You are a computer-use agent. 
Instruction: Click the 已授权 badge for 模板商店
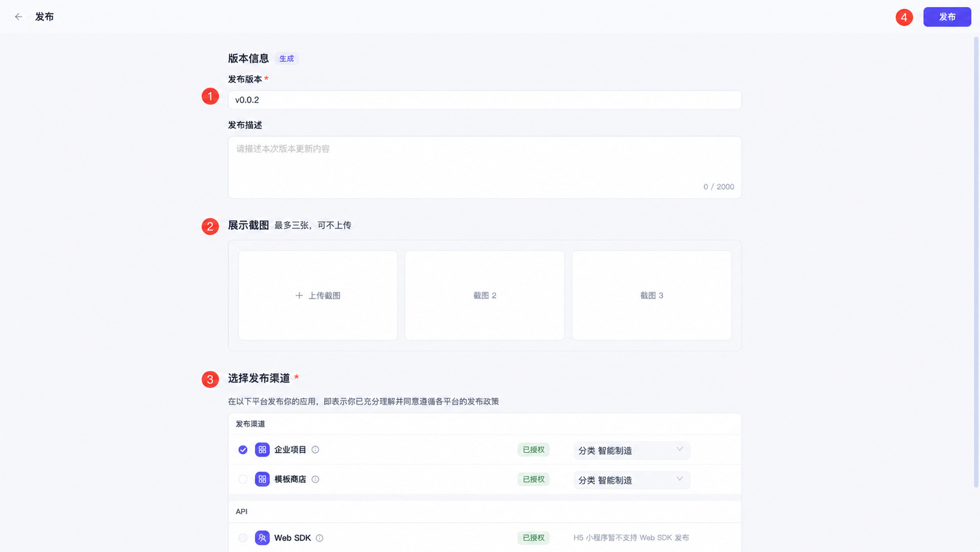tap(533, 479)
